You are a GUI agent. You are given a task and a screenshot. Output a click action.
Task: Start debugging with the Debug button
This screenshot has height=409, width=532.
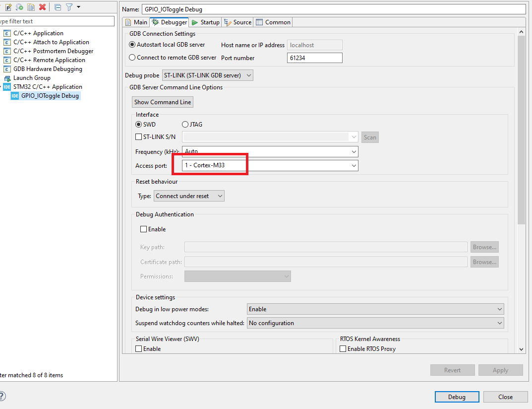tap(456, 397)
